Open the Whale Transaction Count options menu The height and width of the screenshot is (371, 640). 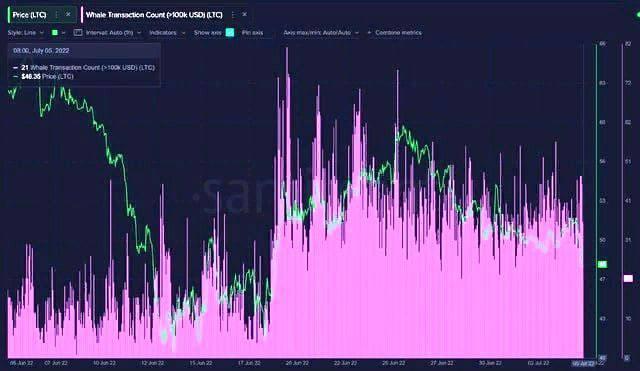click(233, 15)
